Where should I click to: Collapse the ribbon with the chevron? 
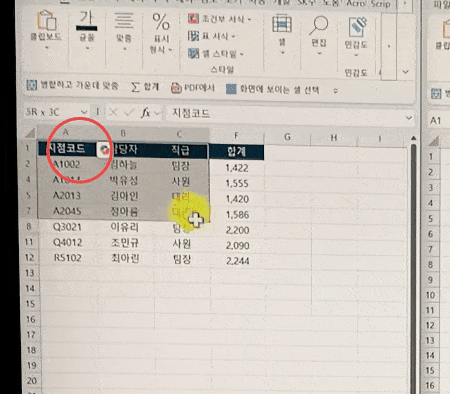tap(406, 72)
